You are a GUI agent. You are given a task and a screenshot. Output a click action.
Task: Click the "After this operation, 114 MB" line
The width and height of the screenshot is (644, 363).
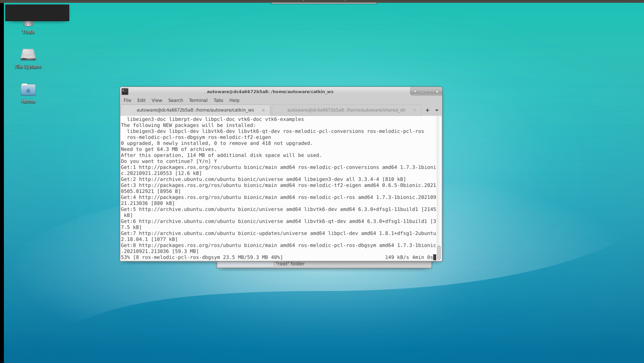click(221, 155)
